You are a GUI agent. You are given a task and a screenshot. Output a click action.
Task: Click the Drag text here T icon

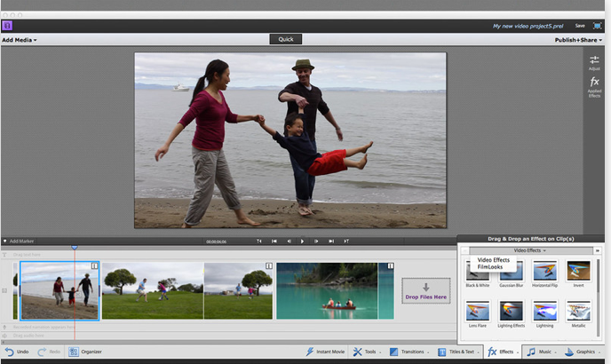4,255
